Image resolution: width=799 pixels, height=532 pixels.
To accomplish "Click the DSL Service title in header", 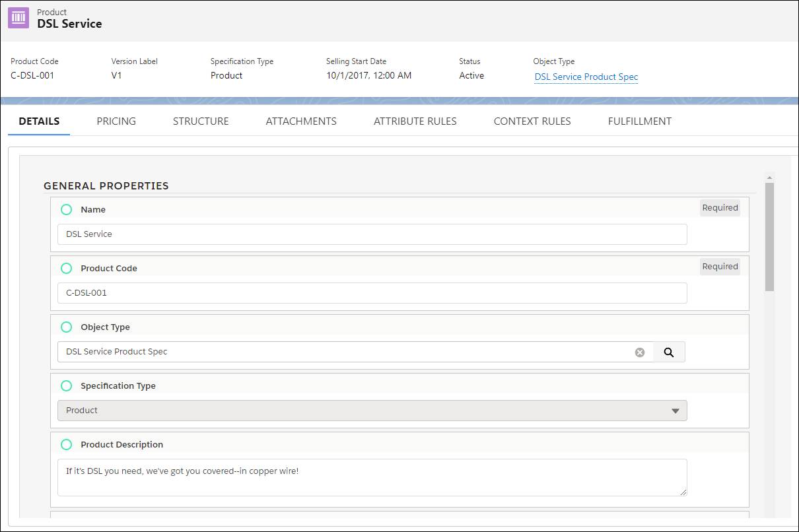I will click(x=69, y=24).
